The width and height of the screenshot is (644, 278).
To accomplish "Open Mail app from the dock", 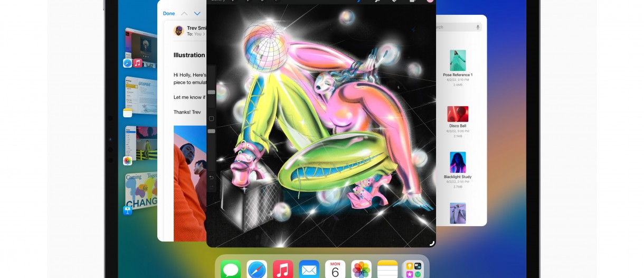I will click(x=309, y=270).
